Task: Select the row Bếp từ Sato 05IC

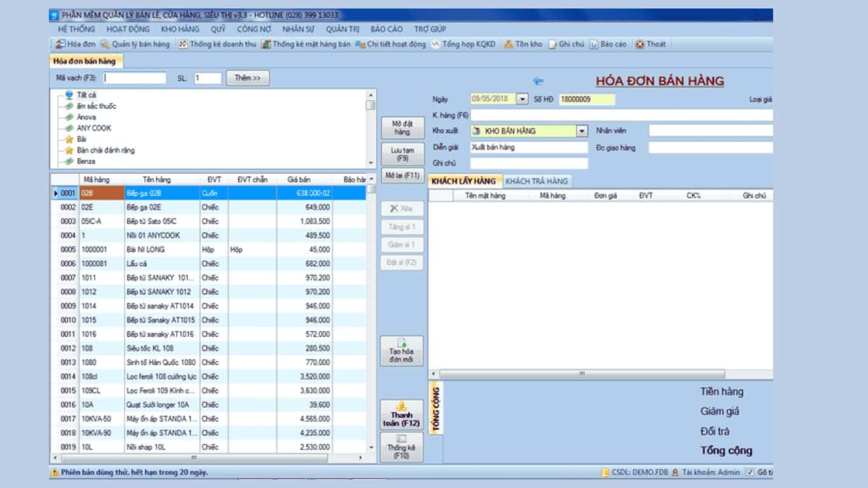Action: pos(208,221)
